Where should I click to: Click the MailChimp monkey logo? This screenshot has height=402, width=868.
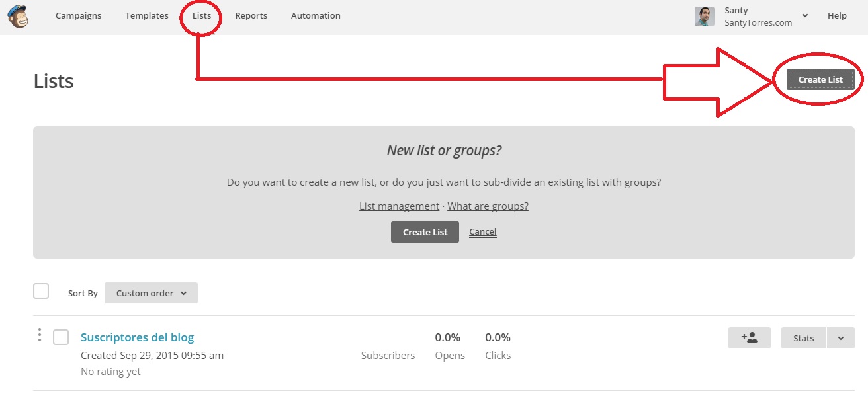[18, 16]
